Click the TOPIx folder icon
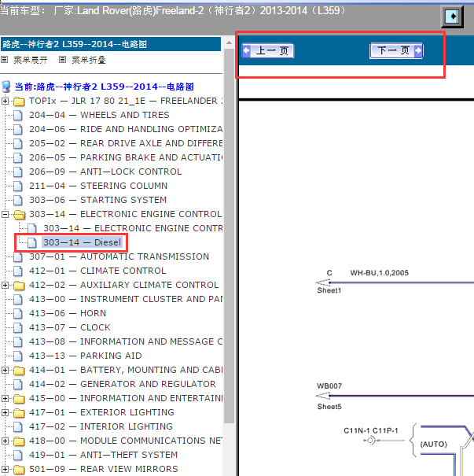 click(19, 101)
